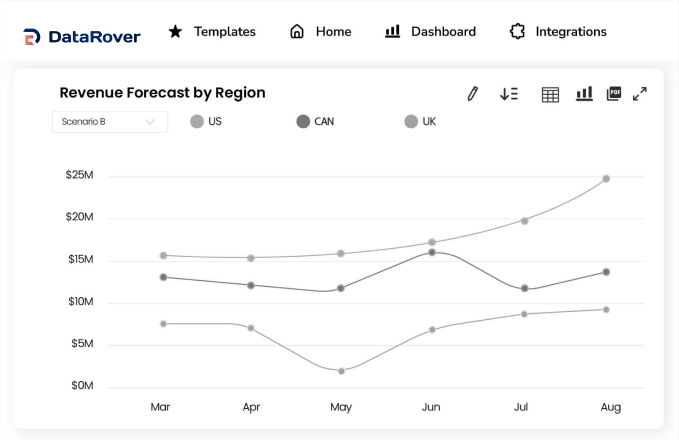Open the Home menu item

[321, 31]
